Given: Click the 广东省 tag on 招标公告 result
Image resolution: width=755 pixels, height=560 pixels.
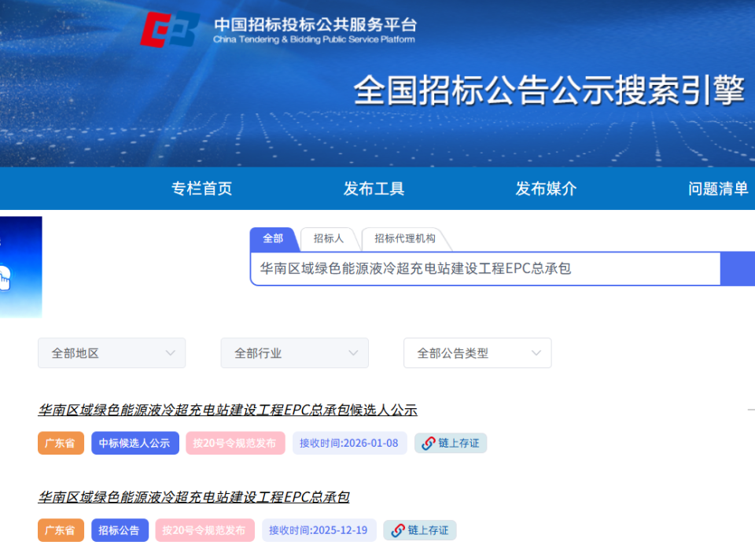Looking at the screenshot, I should [61, 530].
